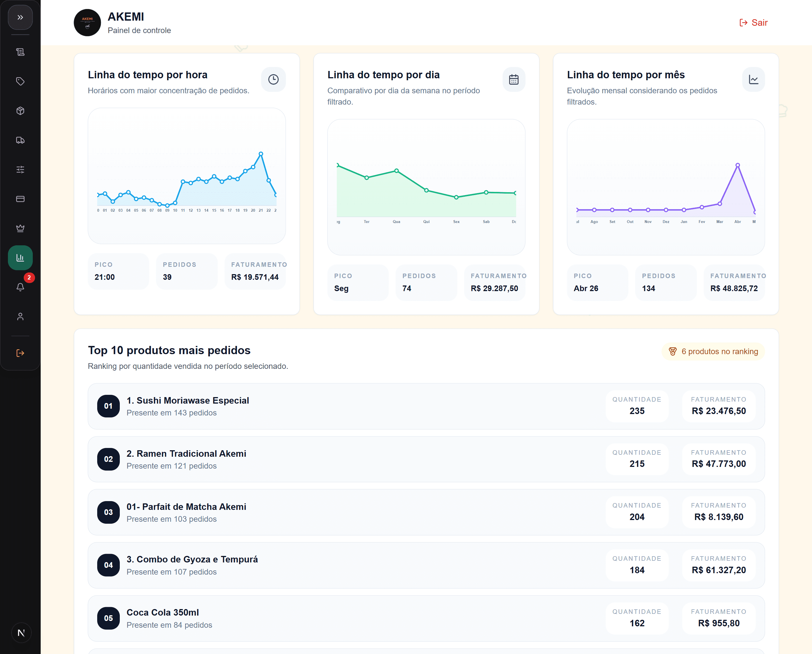The image size is (812, 654).
Task: Click the calendar icon on daily timeline card
Action: [x=514, y=79]
